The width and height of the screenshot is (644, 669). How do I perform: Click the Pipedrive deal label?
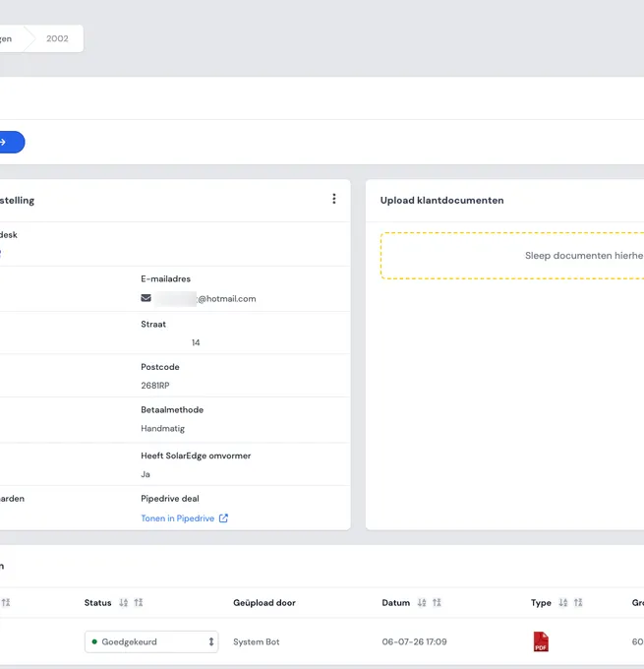(x=170, y=499)
